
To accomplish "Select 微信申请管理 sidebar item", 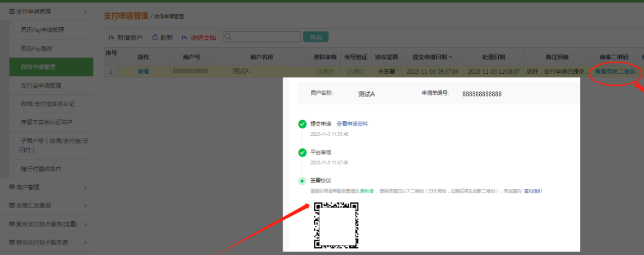I will pyautogui.click(x=51, y=67).
